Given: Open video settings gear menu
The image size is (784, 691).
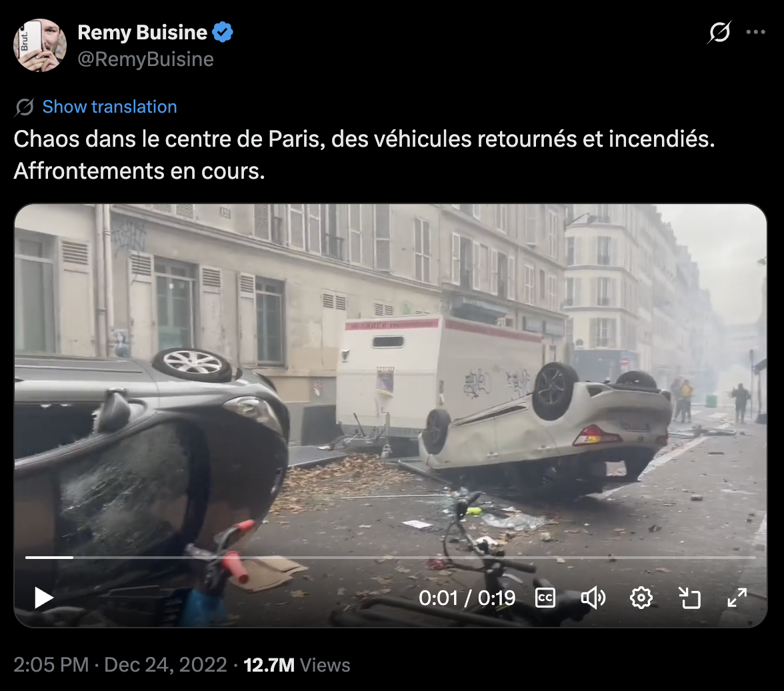Looking at the screenshot, I should click(641, 598).
